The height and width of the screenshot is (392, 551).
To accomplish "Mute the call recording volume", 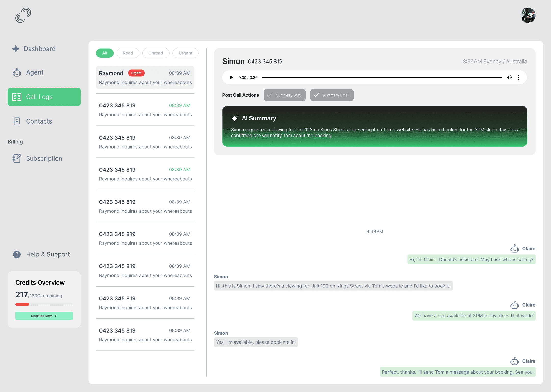I will (x=509, y=77).
